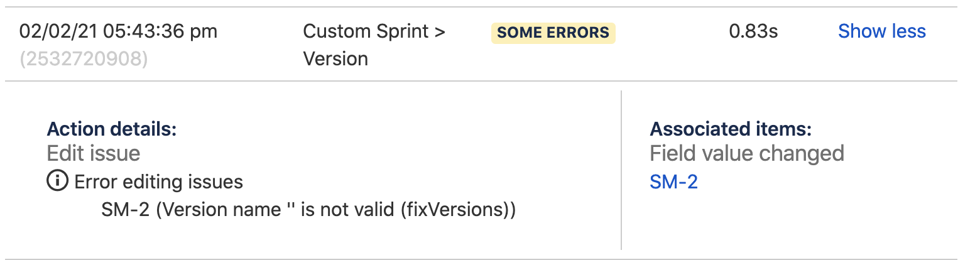Select the 02/02/21 05:43:36 pm timestamp
Image resolution: width=980 pixels, height=260 pixels.
click(118, 31)
